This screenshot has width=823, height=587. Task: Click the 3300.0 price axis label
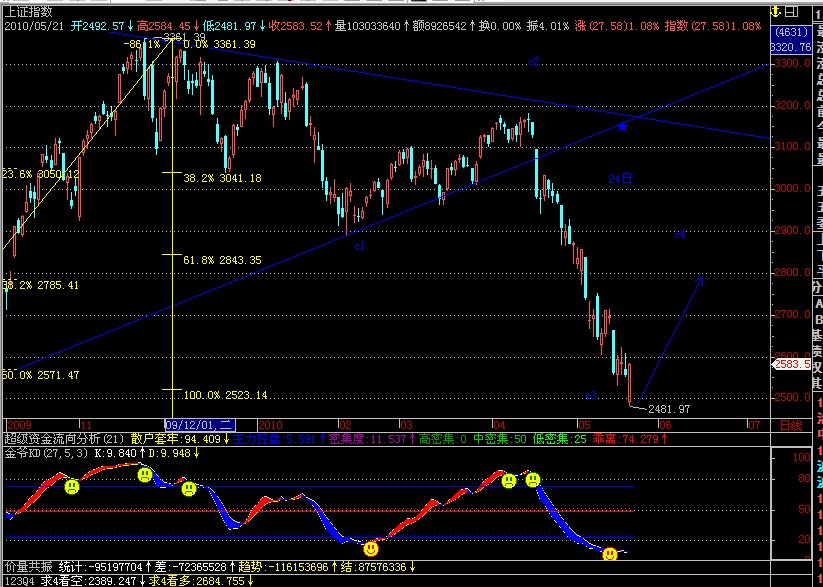pos(793,64)
